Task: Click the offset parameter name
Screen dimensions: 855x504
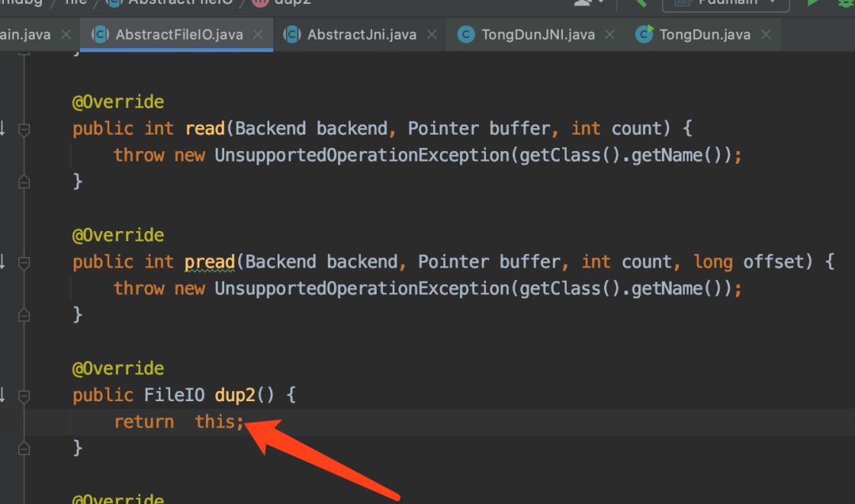Action: (773, 262)
